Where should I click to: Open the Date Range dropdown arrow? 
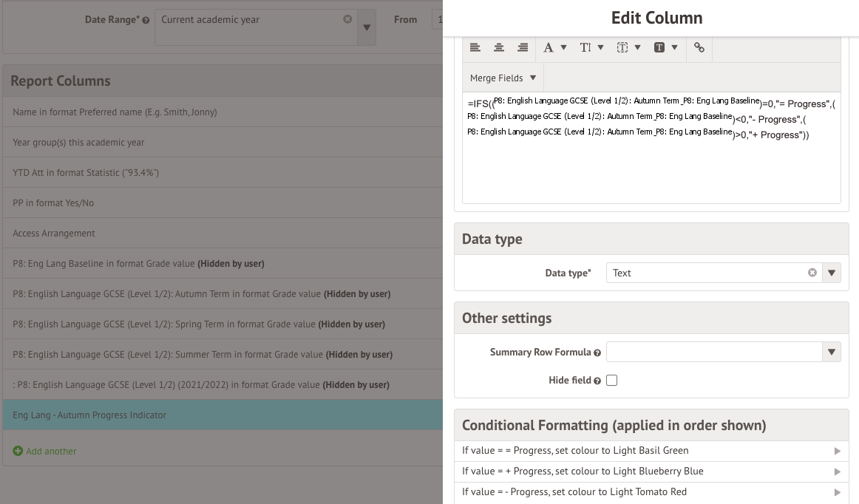(x=367, y=27)
